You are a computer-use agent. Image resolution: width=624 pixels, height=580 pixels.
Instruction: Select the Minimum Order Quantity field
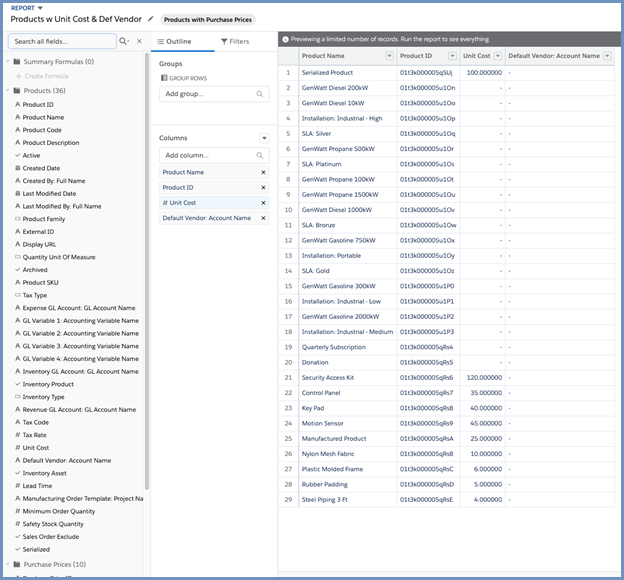click(x=59, y=511)
